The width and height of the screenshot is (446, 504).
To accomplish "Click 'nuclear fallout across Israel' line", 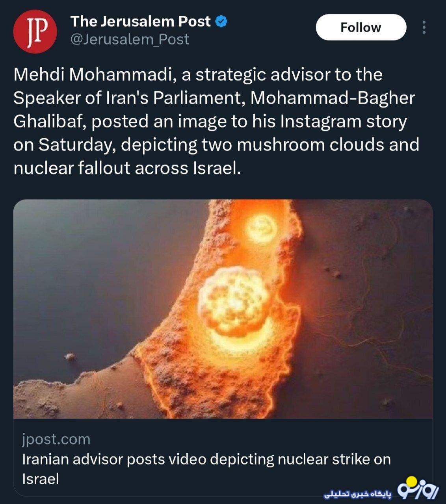I will click(127, 168).
